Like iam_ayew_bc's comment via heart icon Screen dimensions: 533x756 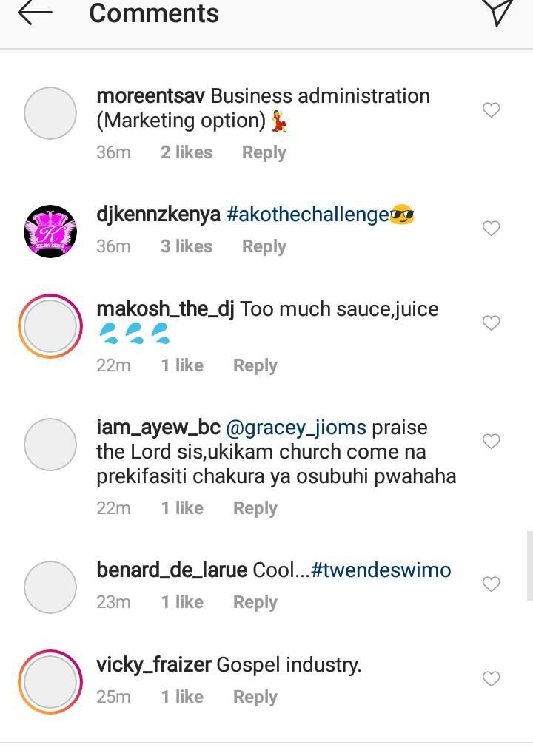(x=492, y=441)
